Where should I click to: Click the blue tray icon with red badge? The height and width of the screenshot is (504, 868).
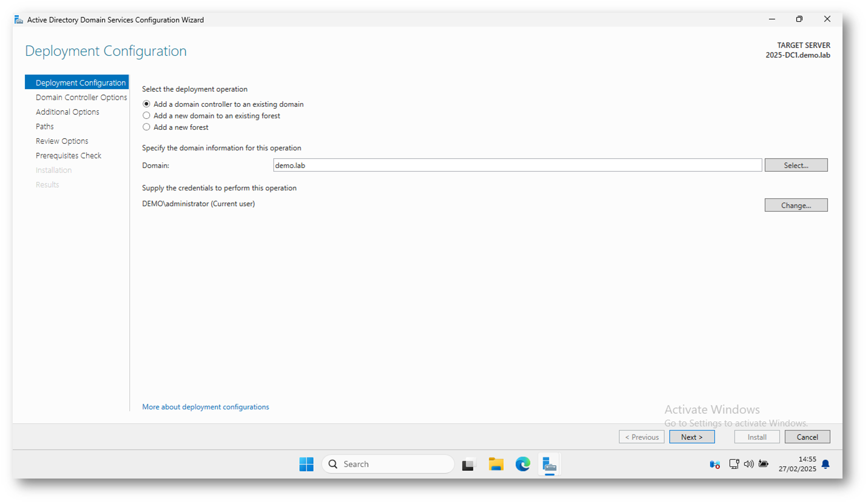tap(715, 465)
